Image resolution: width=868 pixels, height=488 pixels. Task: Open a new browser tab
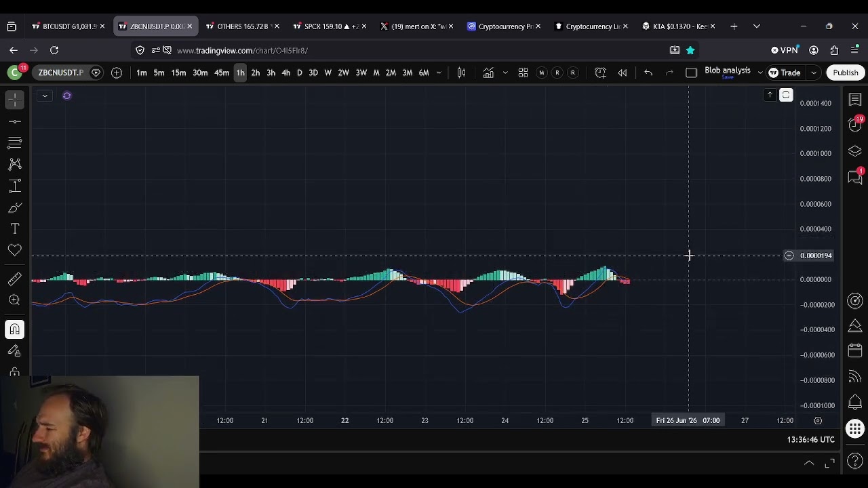734,26
